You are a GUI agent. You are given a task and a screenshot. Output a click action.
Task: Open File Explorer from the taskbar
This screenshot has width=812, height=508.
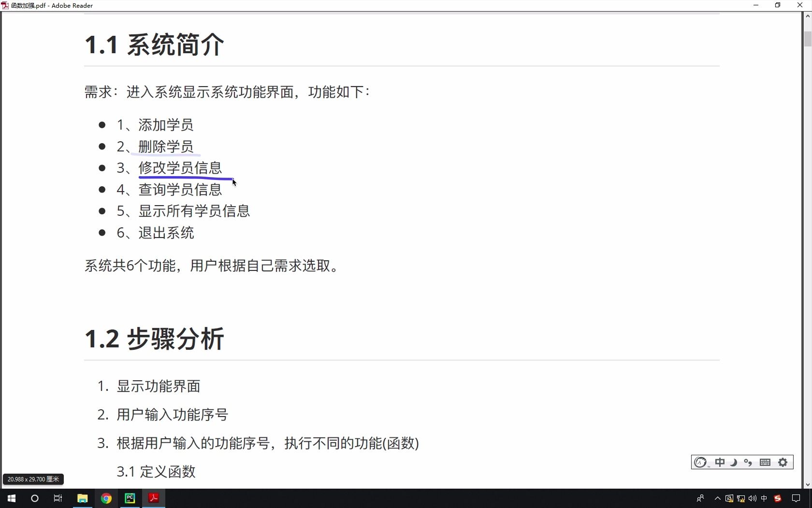(82, 498)
